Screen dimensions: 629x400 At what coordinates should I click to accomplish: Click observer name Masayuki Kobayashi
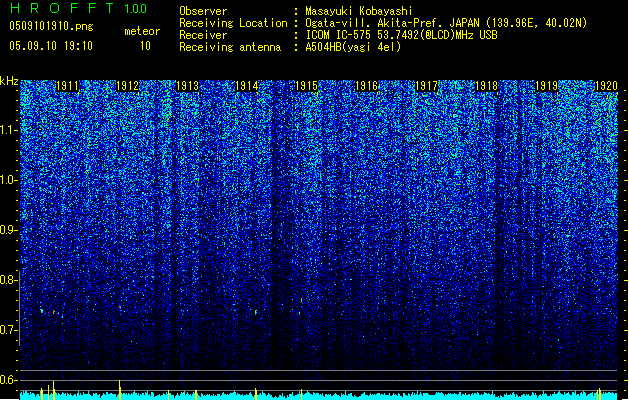(359, 11)
